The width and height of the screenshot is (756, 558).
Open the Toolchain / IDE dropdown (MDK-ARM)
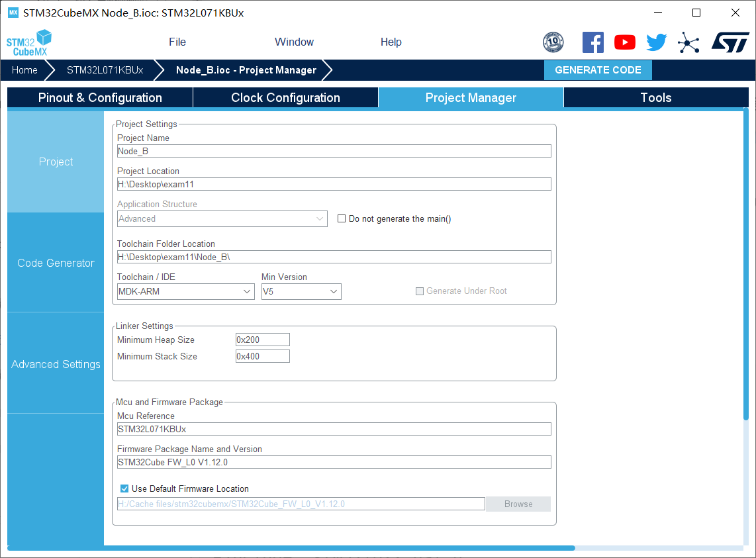coord(185,291)
